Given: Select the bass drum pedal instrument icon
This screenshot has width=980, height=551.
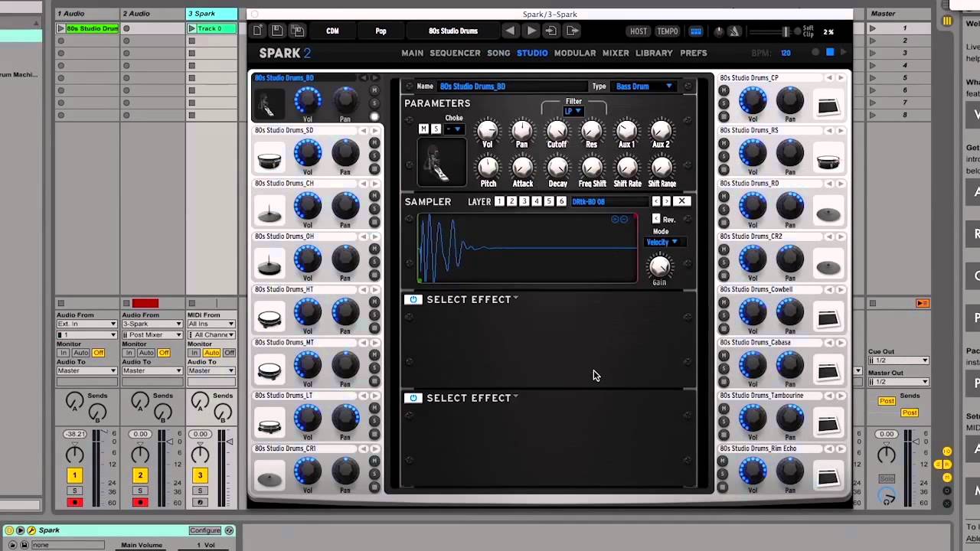Looking at the screenshot, I should tap(269, 104).
